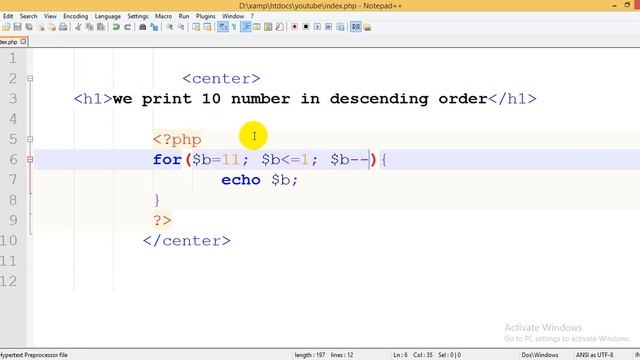
Task: Open the Settings menu
Action: pyautogui.click(x=138, y=16)
